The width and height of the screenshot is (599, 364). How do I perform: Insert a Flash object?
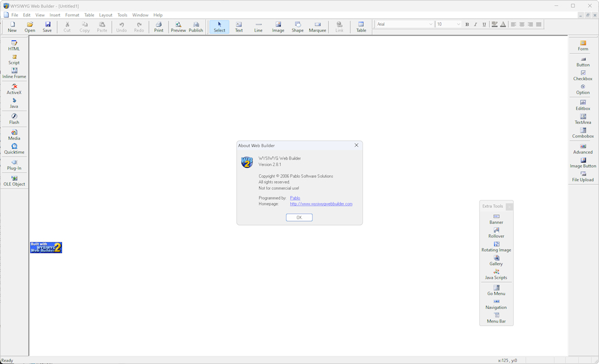click(14, 119)
